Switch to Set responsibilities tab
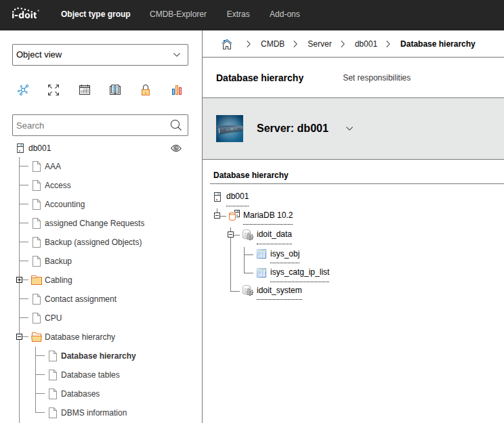 click(x=377, y=78)
